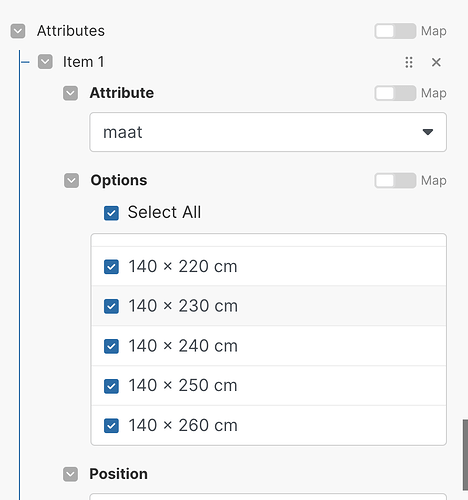
Task: Uncheck the 140 × 220 cm option
Action: click(x=111, y=267)
